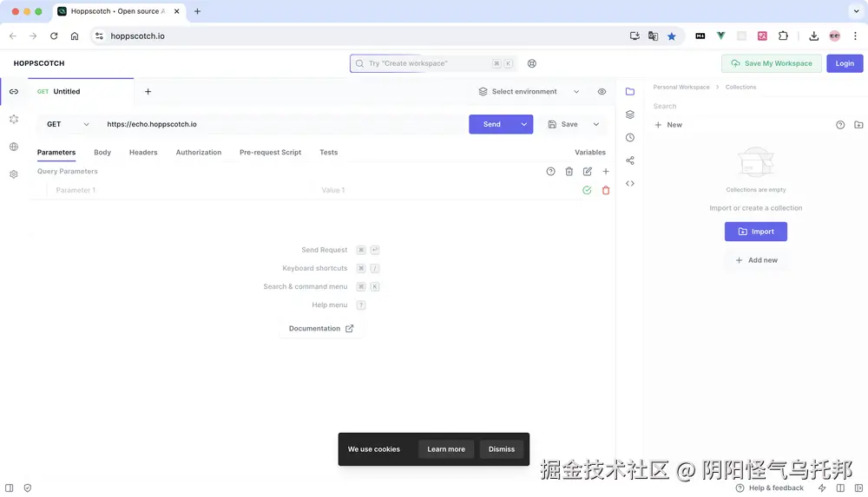Reload the page in browser

point(54,36)
